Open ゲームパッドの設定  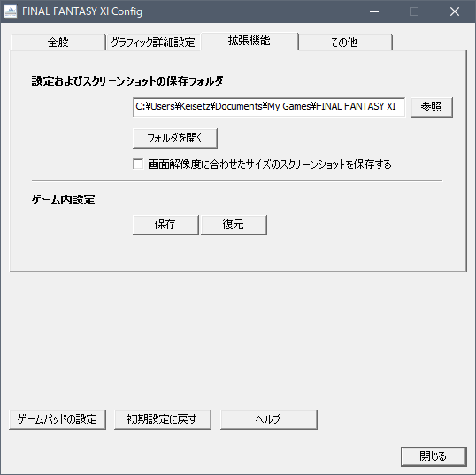pyautogui.click(x=58, y=419)
